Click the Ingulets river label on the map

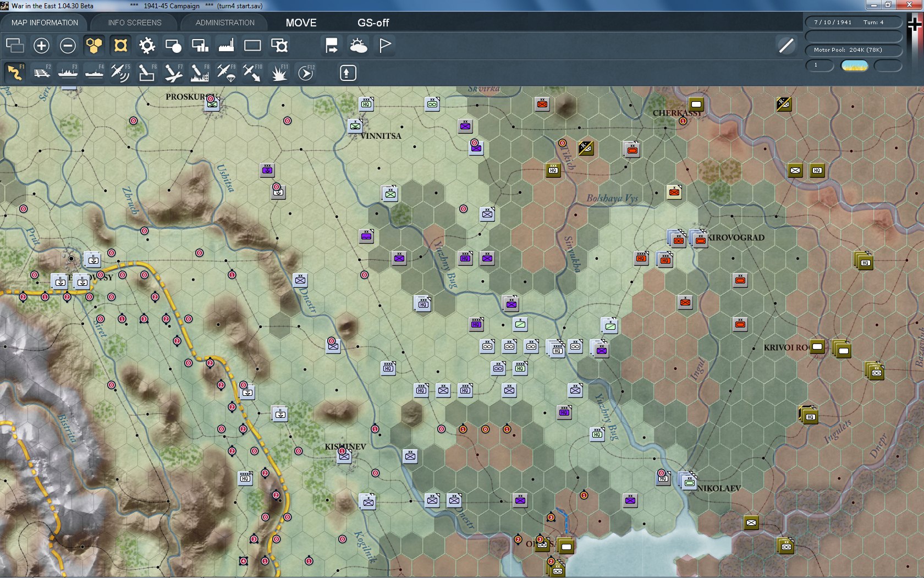point(838,431)
